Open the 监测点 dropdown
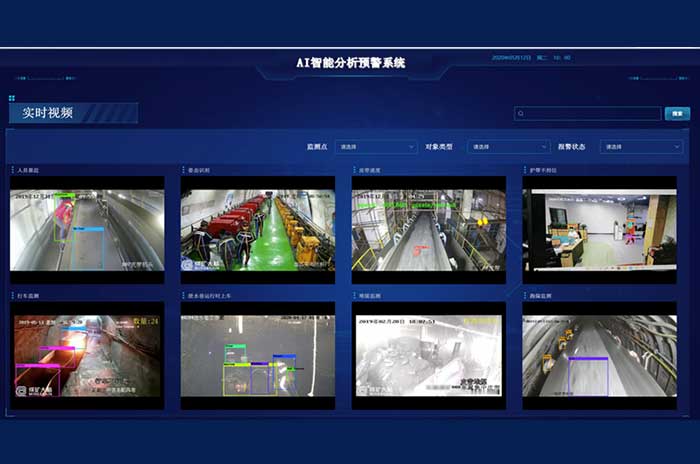Screen dimensions: 700x464 click(376, 147)
